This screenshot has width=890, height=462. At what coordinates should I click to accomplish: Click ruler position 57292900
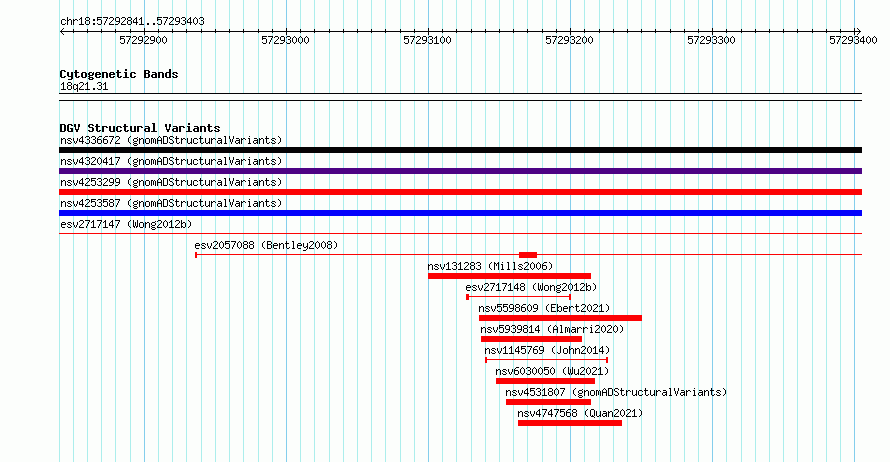tap(144, 40)
